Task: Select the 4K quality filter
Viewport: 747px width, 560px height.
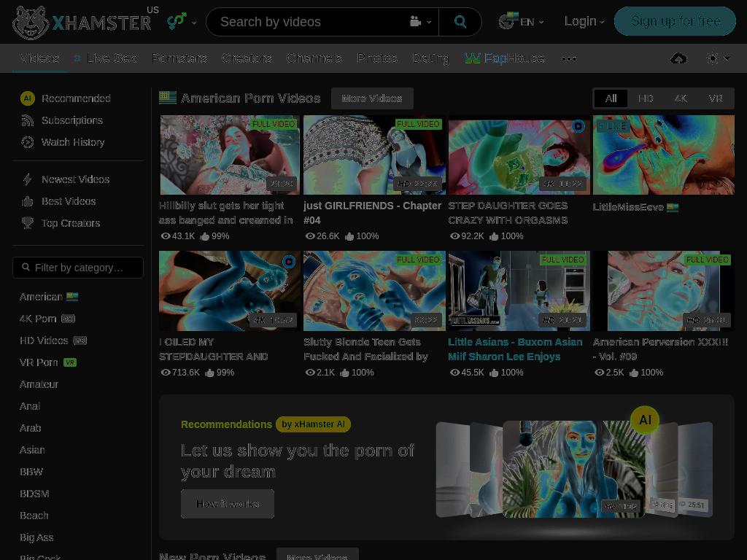Action: [x=681, y=98]
